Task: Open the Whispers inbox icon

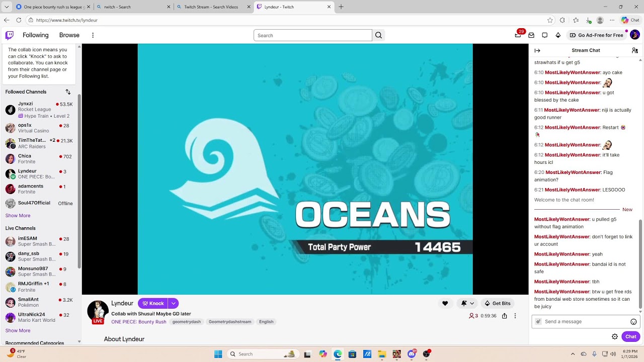Action: 531,35
